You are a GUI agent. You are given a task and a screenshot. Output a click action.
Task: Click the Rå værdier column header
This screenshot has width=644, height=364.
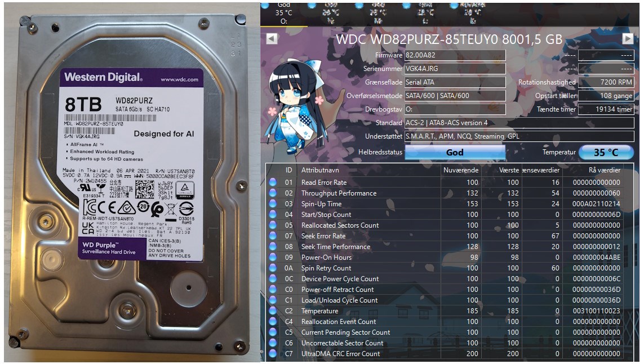click(x=605, y=170)
